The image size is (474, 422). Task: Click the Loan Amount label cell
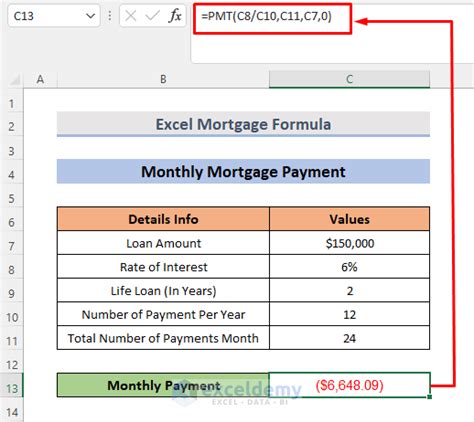tap(163, 243)
